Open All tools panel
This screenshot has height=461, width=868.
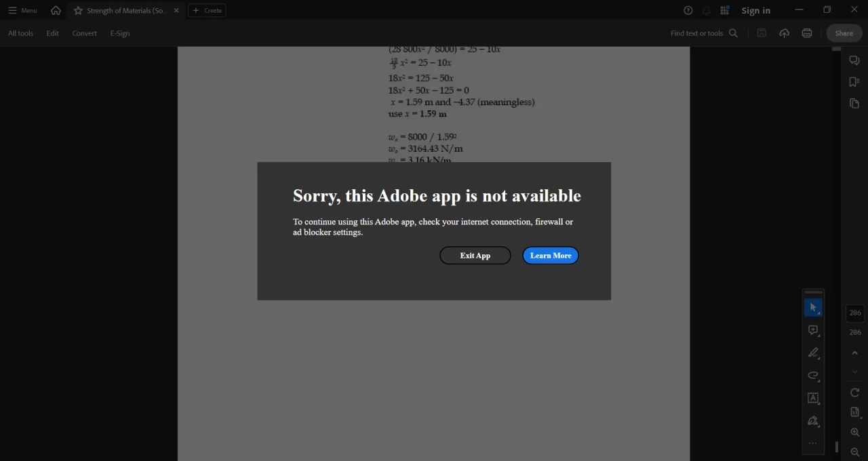(x=20, y=33)
